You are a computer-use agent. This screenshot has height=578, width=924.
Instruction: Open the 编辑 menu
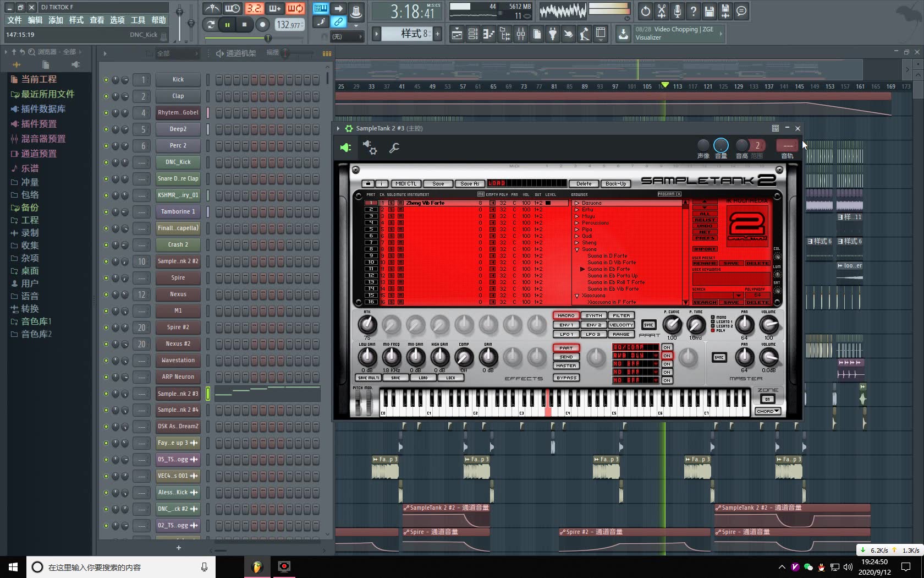point(35,20)
